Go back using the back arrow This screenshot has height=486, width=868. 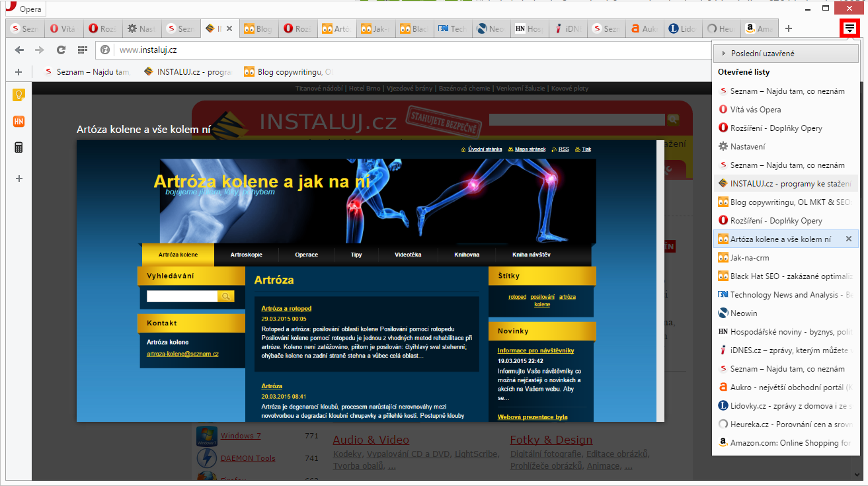pos(19,50)
